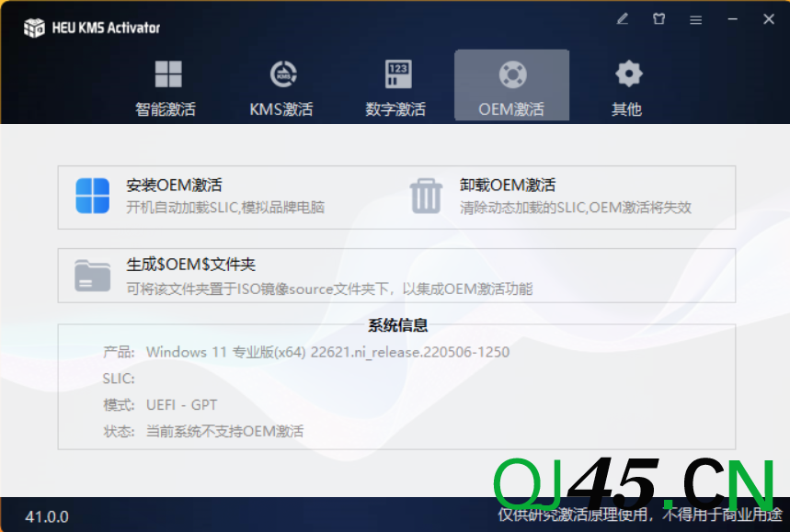Click the gear icon for 其他
The height and width of the screenshot is (532, 790).
tap(629, 74)
